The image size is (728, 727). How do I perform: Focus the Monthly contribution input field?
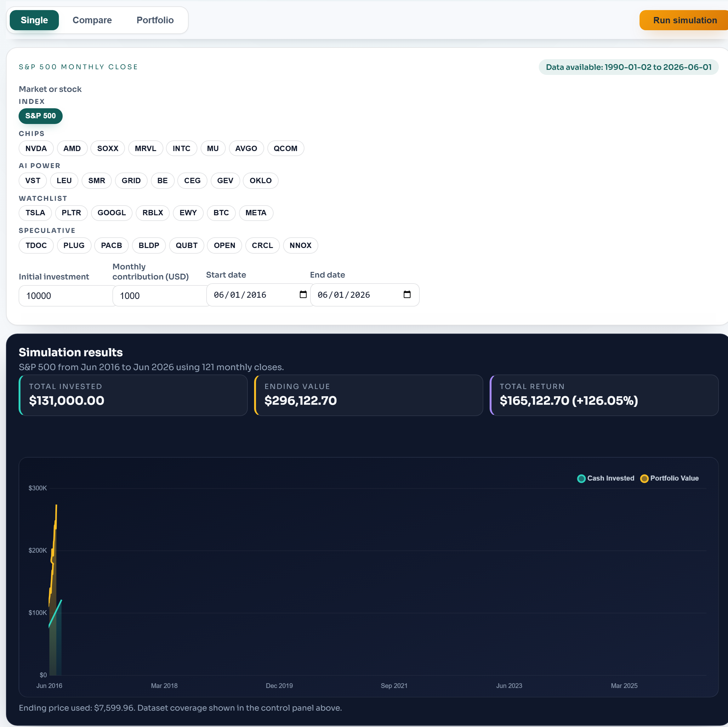pos(160,296)
